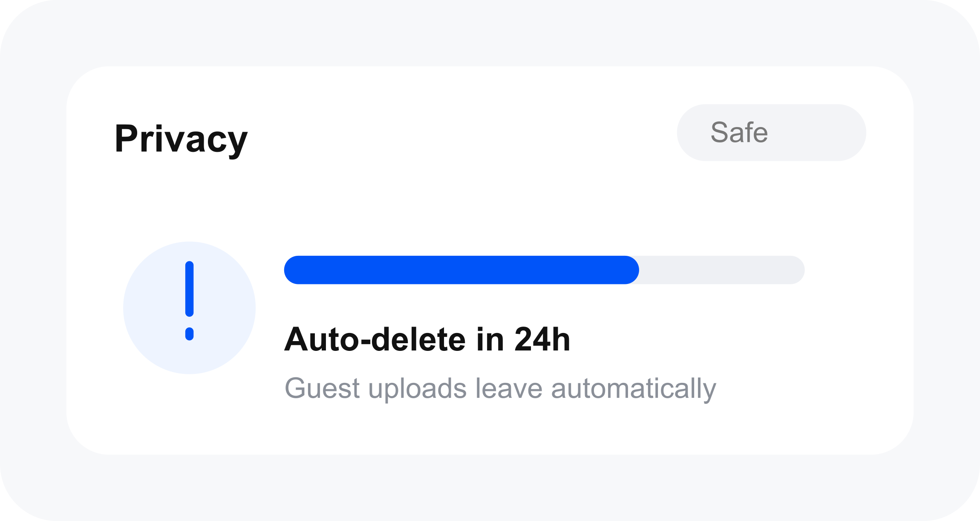Screen dimensions: 980x521
Task: Select the word Guest in the description
Action: (322, 388)
